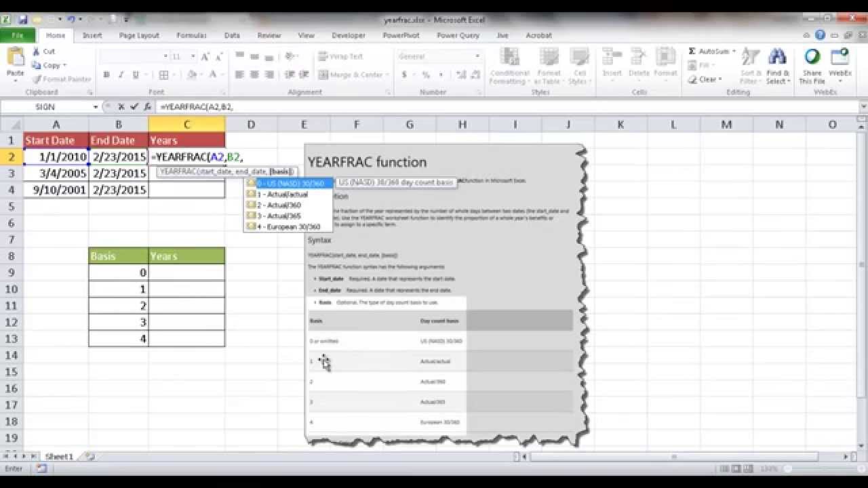Toggle Align Text Left button

[239, 75]
